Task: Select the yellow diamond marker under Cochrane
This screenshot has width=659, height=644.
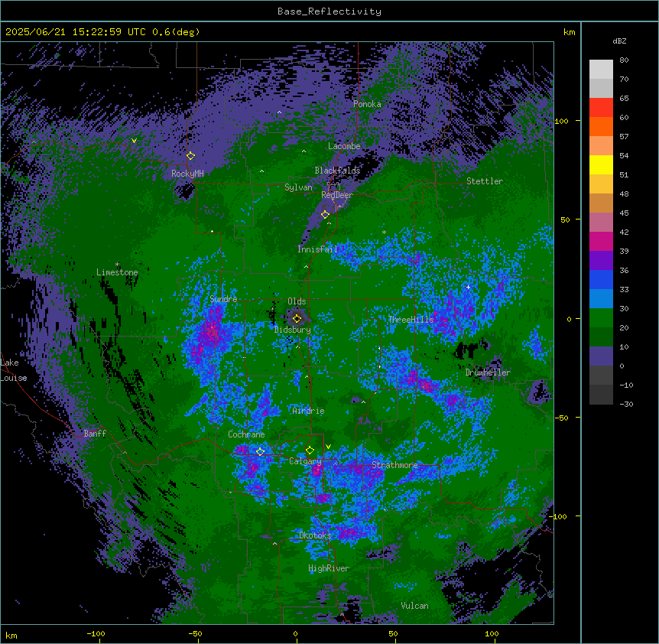Action: [x=260, y=451]
